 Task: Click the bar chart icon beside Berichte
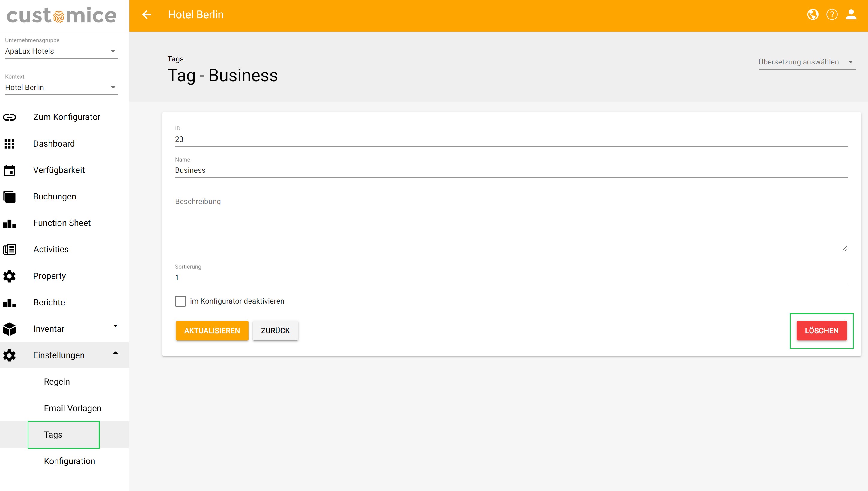tap(9, 303)
